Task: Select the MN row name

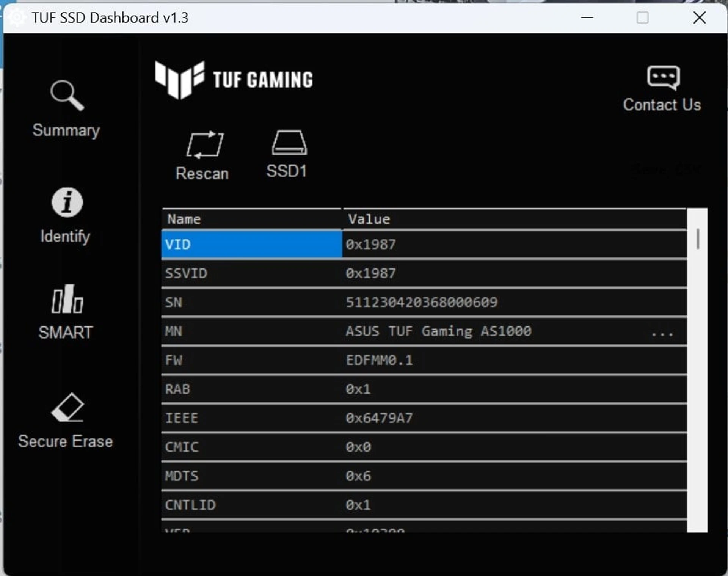Action: 173,331
